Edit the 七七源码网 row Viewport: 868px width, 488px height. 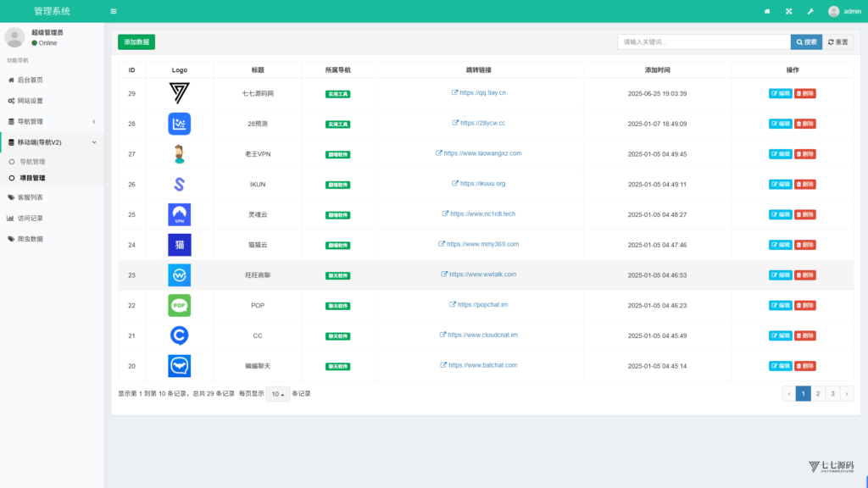[781, 93]
